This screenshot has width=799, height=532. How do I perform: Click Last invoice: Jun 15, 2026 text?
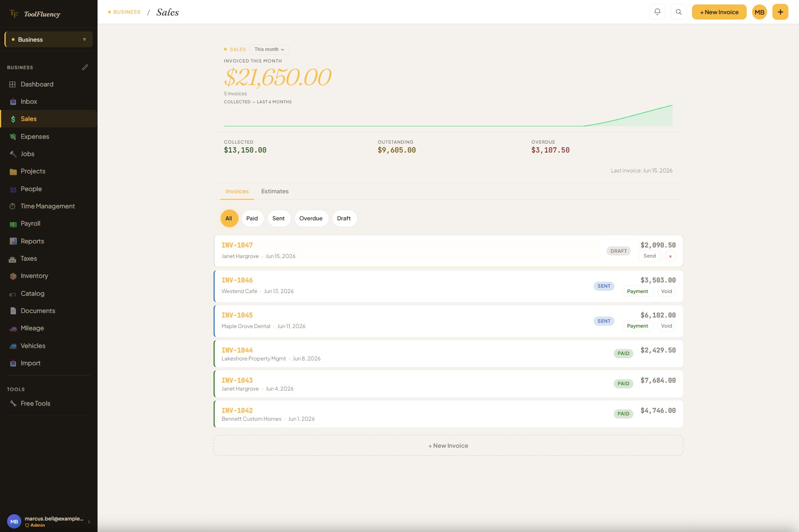coord(641,171)
